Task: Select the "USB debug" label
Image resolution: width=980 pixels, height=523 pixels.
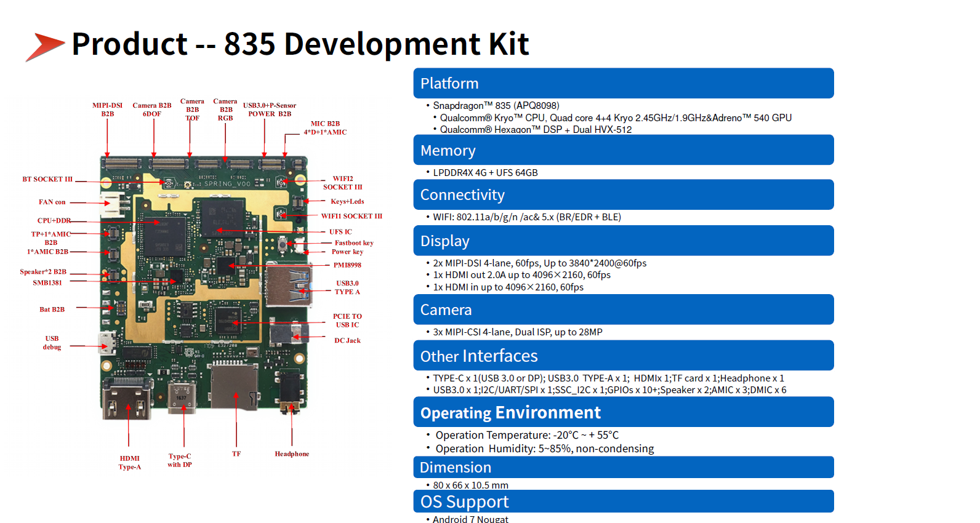Action: [x=52, y=343]
